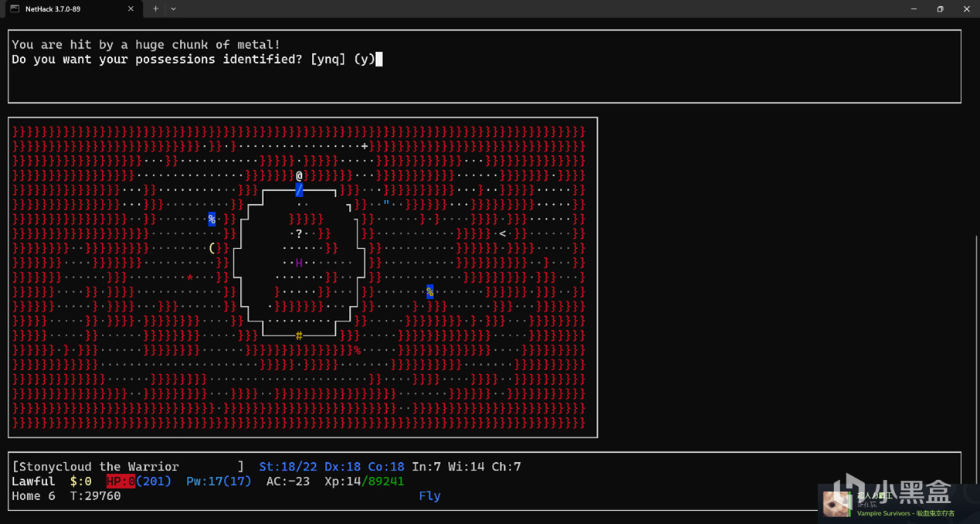Click the identify possessions prompt text
Viewport: 980px width, 524px height.
[x=193, y=60]
